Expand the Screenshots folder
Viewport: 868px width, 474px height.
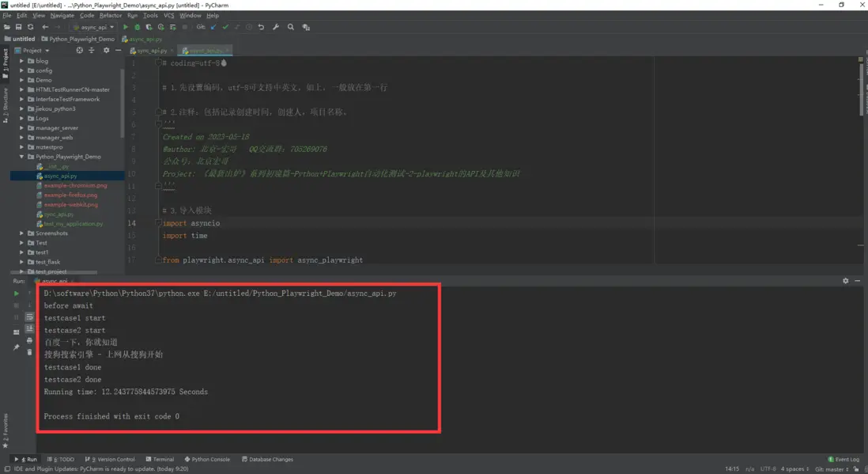coord(22,233)
